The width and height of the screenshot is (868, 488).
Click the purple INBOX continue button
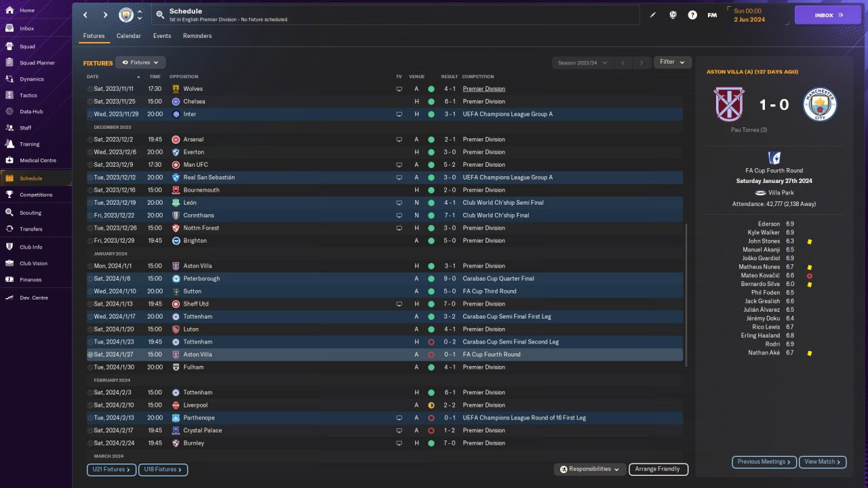pos(828,15)
